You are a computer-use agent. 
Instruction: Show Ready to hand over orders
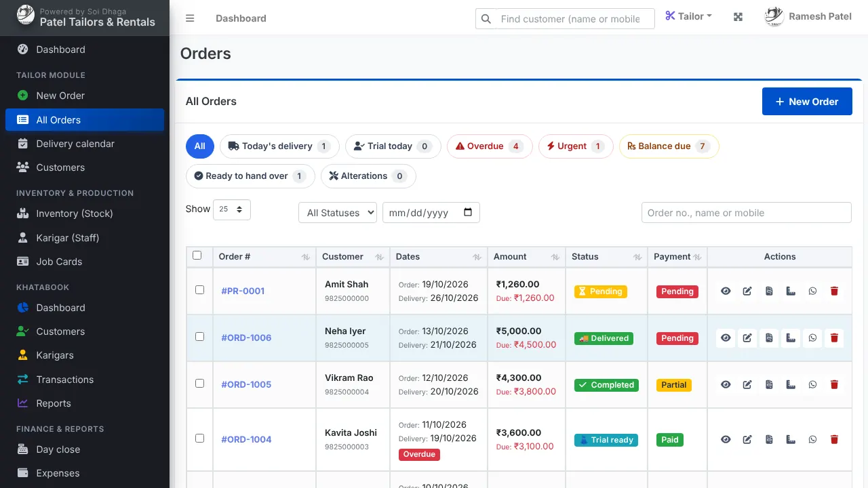250,176
